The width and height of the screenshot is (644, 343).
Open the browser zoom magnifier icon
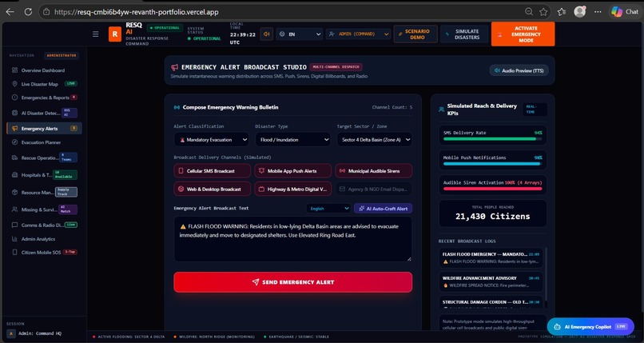529,12
